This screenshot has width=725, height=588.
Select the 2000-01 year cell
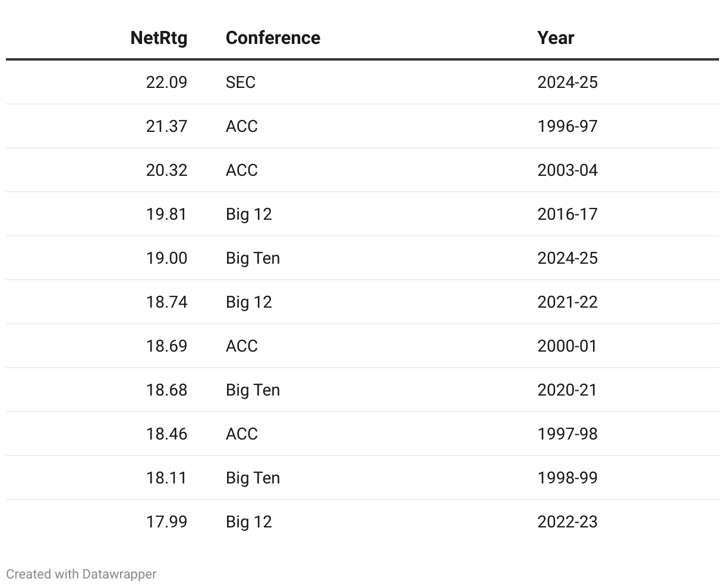pos(568,346)
